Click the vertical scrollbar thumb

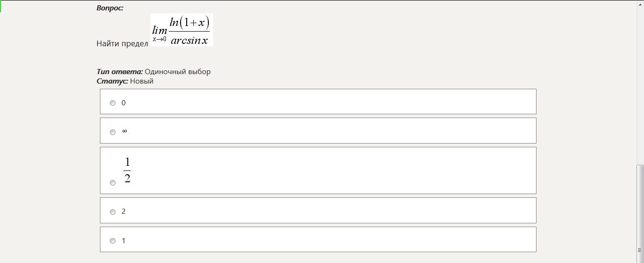coord(640,208)
